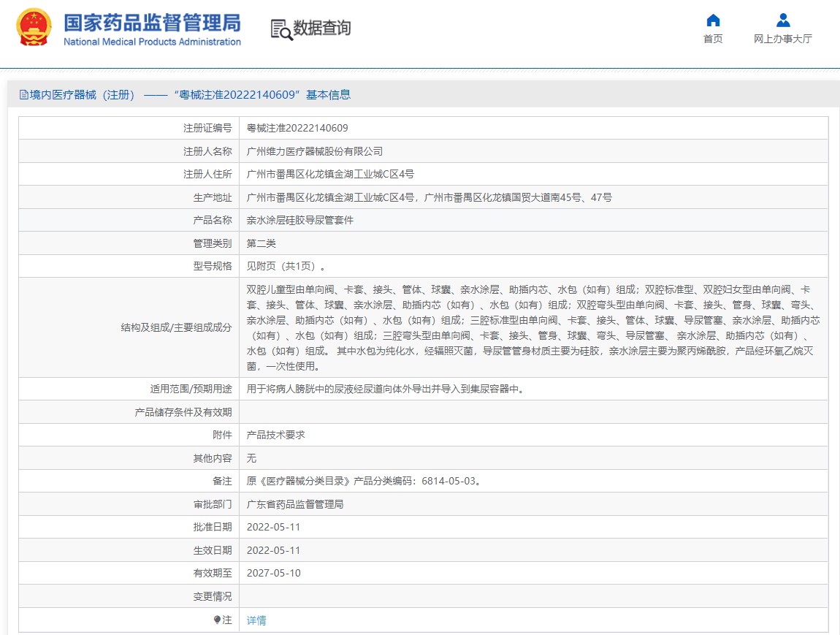Click the 数据查询 magnifier document icon
The image size is (840, 635).
pyautogui.click(x=280, y=28)
